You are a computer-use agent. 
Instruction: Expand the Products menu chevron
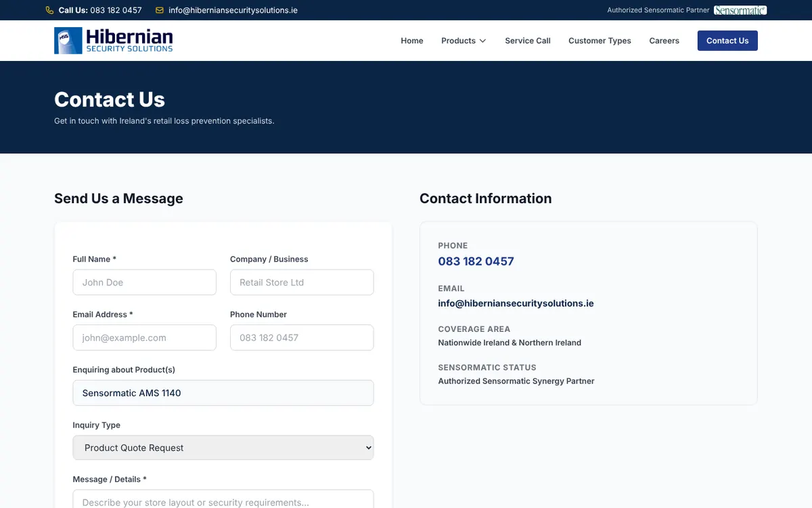tap(482, 41)
